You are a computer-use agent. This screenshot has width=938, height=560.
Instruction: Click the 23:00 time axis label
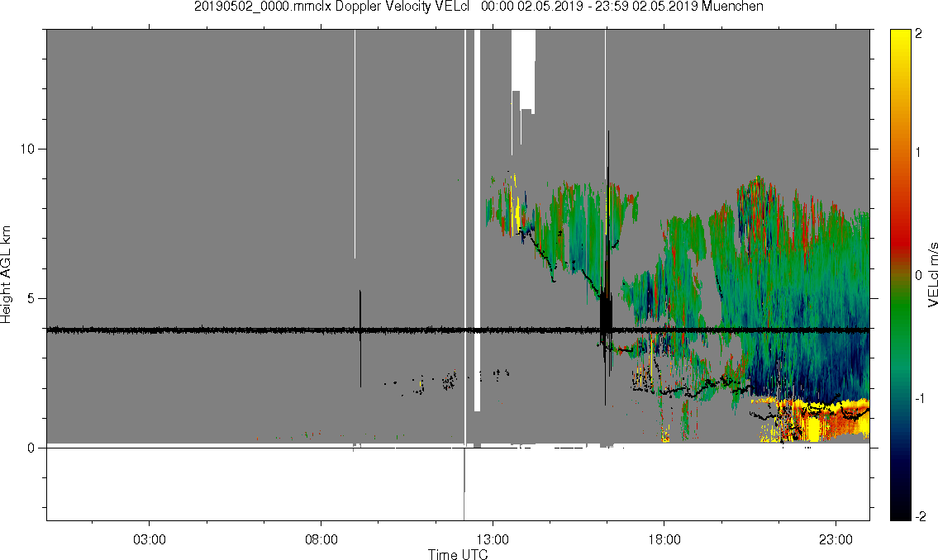coord(836,539)
